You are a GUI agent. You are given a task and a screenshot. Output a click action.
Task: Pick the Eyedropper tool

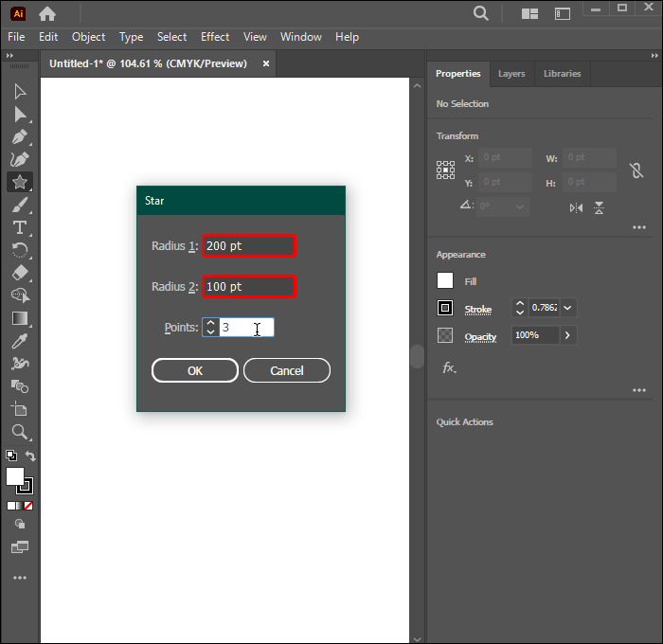(x=19, y=341)
